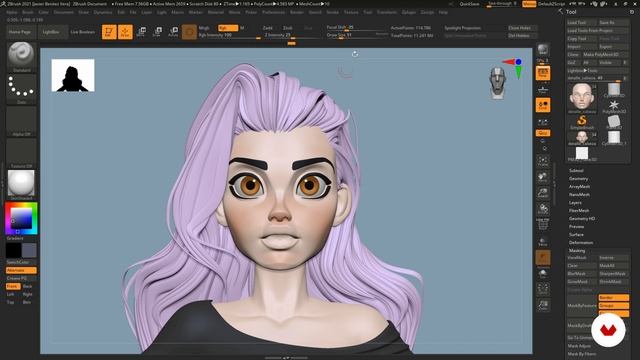
Task: Activate the Draw mode button
Action: coord(125,32)
